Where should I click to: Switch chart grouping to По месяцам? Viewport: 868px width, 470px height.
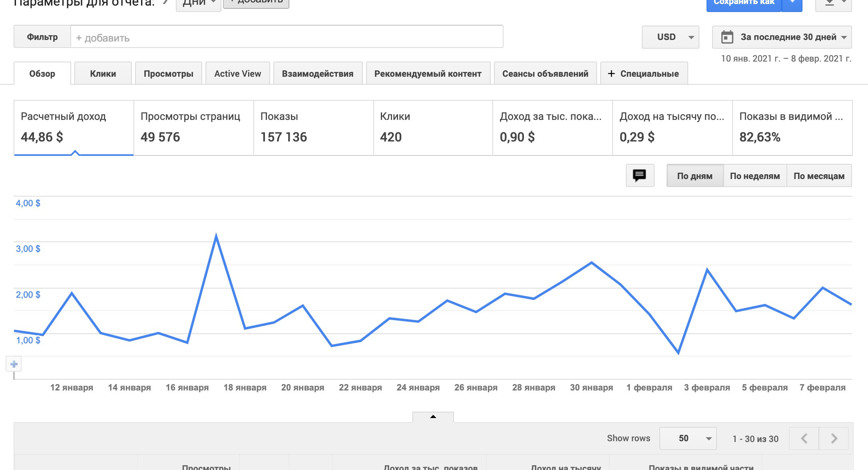pyautogui.click(x=819, y=176)
